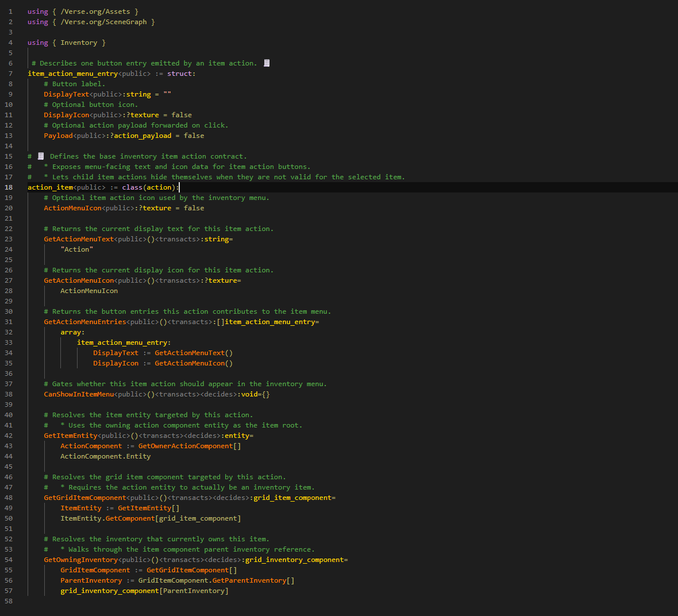Screen dimensions: 678x616
Task: Click the 'GetItemEntity[]' call on line 49
Action: (149, 509)
